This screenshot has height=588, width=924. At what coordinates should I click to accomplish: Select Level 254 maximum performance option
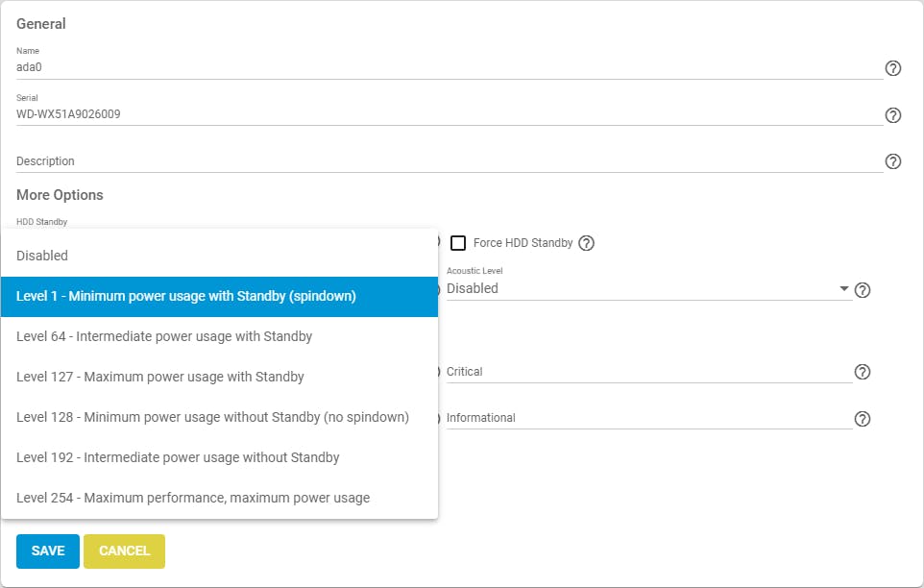219,498
